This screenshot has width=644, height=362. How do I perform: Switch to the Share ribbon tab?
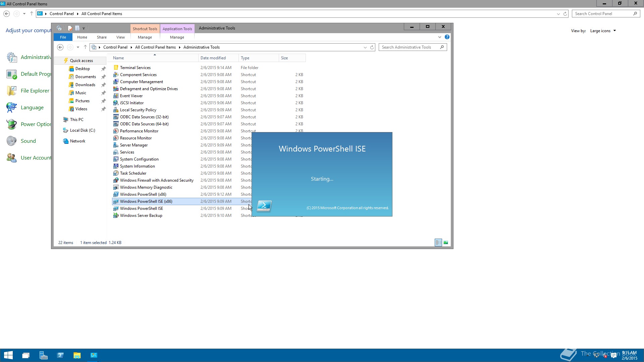(102, 37)
